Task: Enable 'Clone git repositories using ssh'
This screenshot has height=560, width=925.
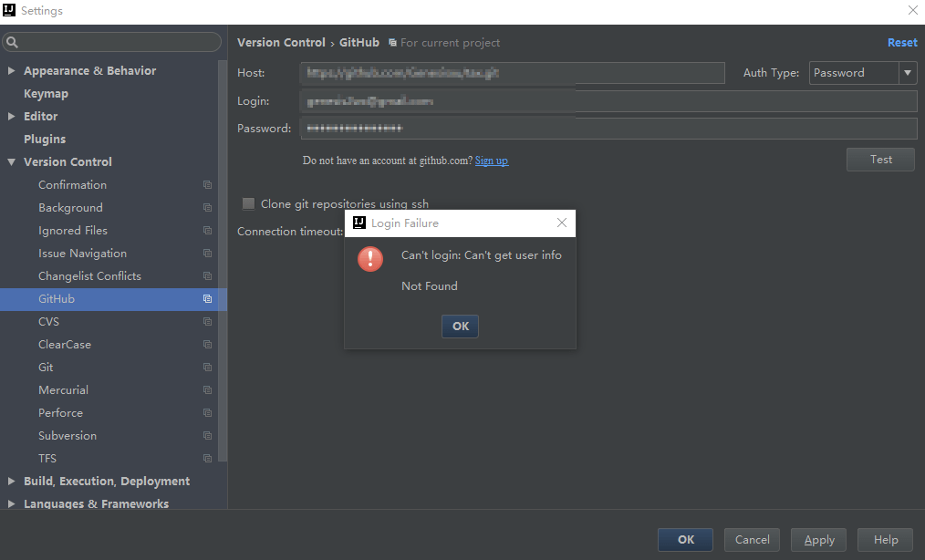Action: click(x=248, y=203)
